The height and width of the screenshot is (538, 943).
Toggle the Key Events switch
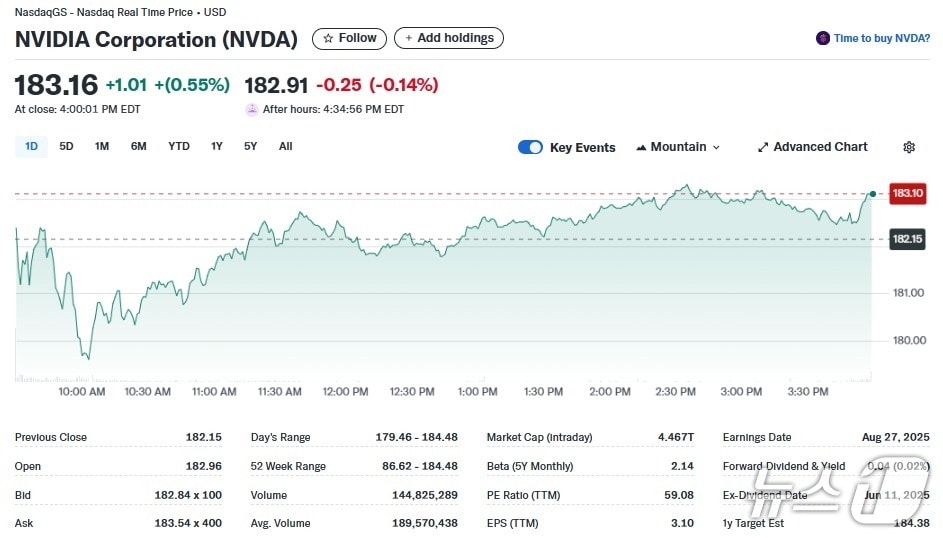click(530, 147)
